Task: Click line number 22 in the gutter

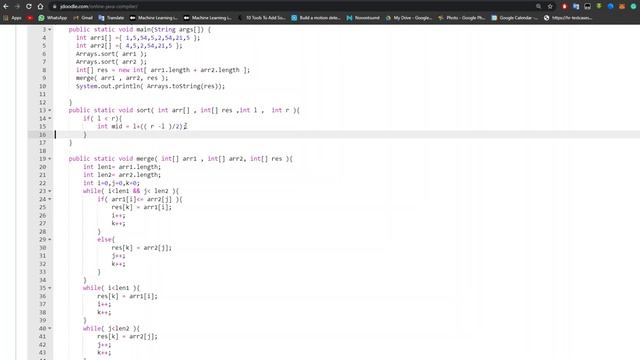Action: pyautogui.click(x=42, y=183)
